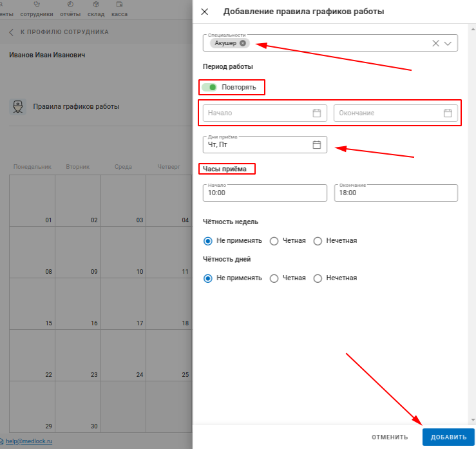Select Нечетная for Чётность дней
Viewport: 476px width, 449px height.
pos(318,278)
